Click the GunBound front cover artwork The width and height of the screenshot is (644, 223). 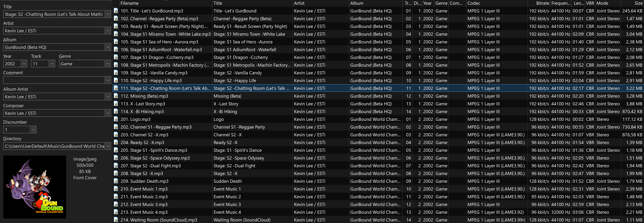click(35, 187)
